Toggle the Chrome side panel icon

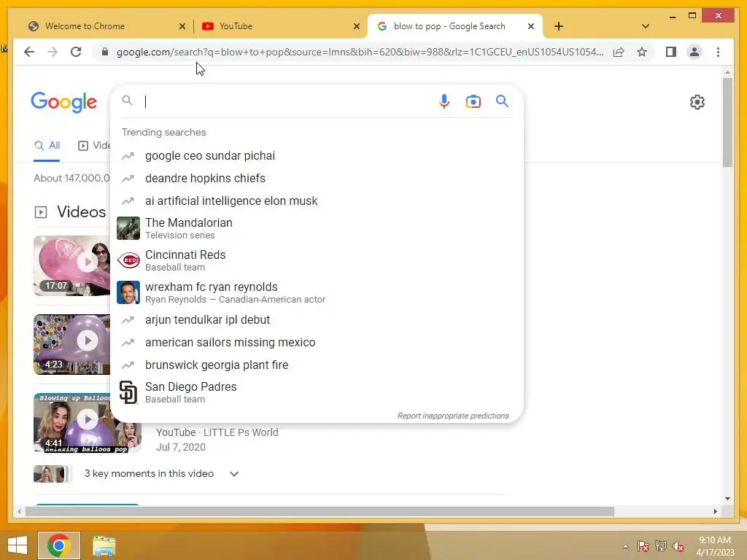tap(671, 52)
